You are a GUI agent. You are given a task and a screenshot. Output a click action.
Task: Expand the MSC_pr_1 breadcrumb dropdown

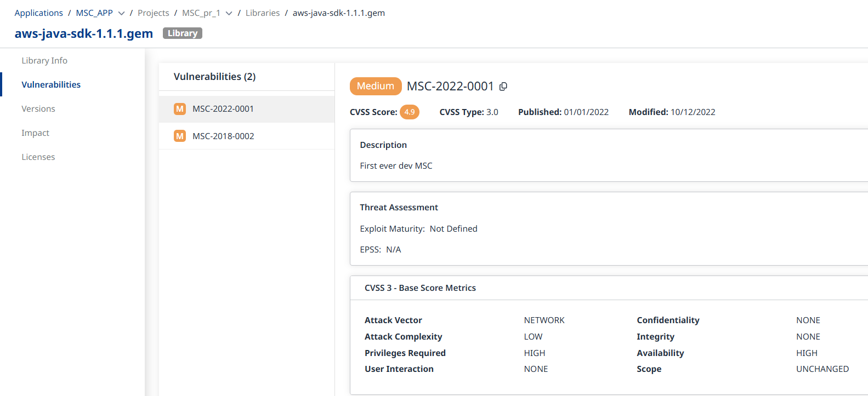pyautogui.click(x=229, y=13)
